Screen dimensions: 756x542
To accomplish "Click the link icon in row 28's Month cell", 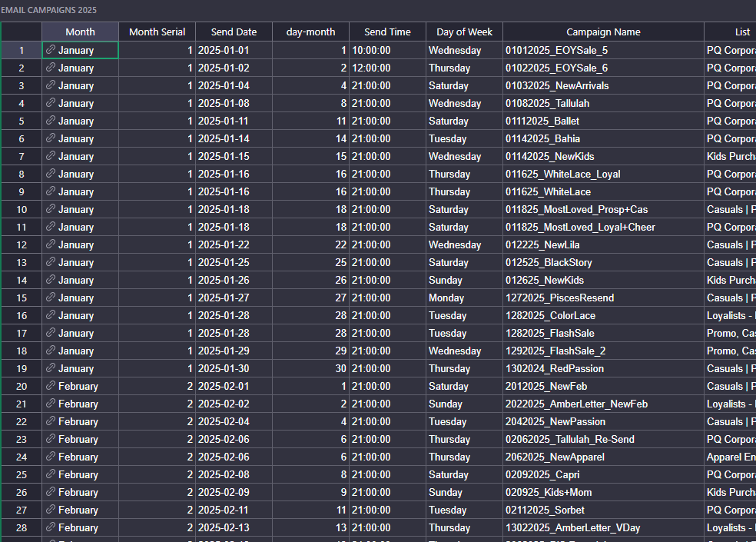I will pos(51,527).
